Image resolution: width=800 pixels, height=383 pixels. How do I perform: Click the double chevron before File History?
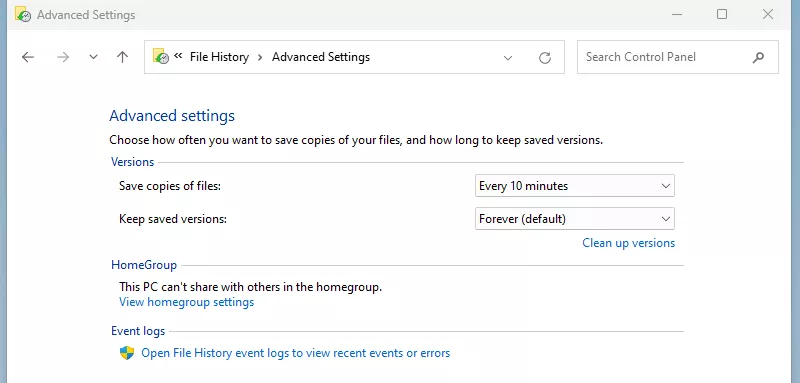click(178, 56)
